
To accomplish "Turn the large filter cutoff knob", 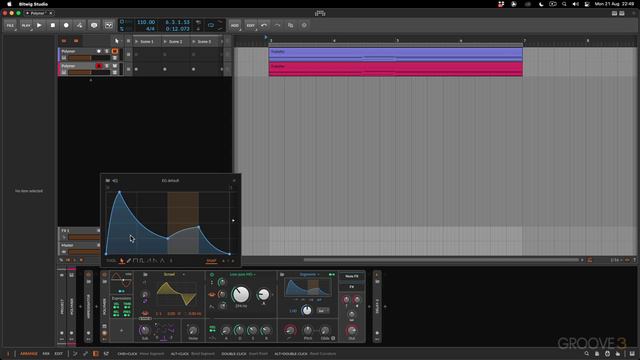I will 240,294.
